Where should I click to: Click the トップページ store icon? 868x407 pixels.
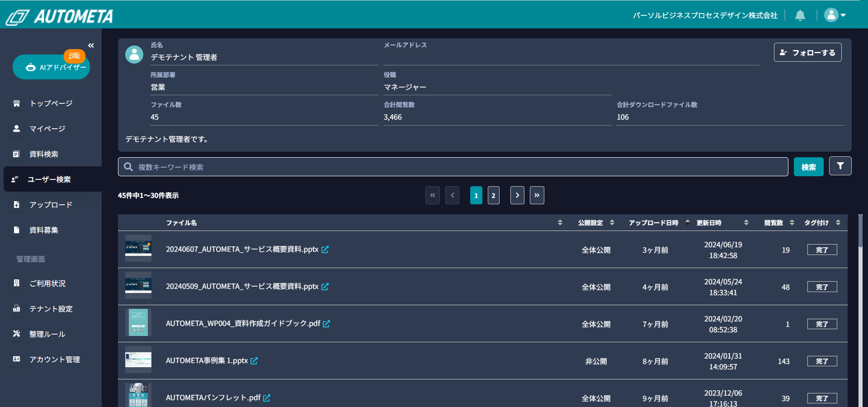pos(17,103)
